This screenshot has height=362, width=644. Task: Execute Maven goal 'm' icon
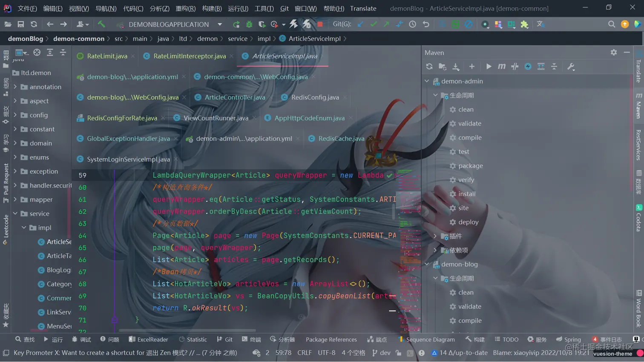click(x=502, y=66)
